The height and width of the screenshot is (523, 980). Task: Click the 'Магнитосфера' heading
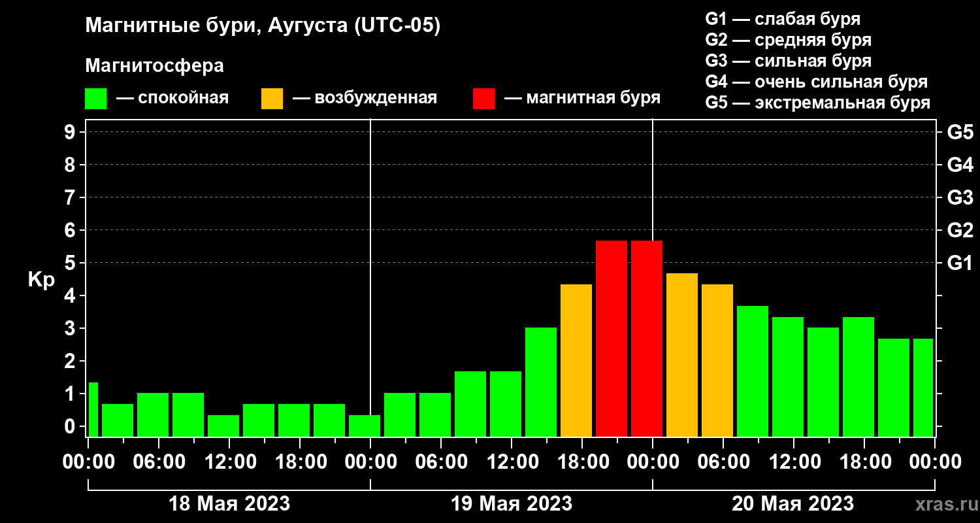tap(155, 66)
